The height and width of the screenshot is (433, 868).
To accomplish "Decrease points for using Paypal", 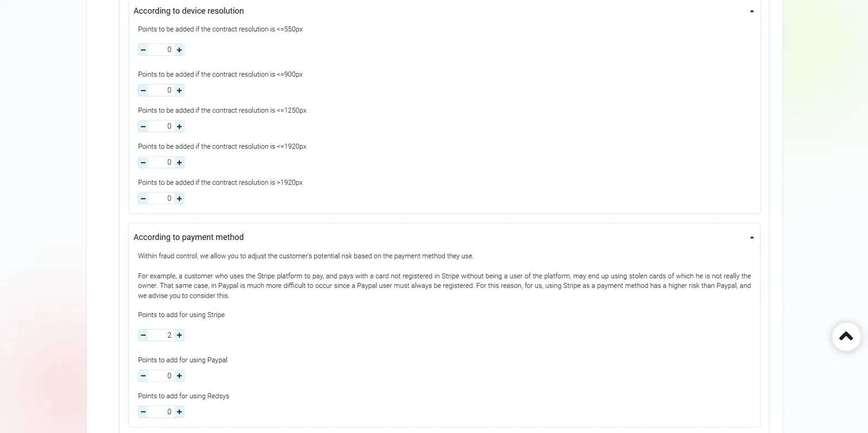I will coord(143,376).
